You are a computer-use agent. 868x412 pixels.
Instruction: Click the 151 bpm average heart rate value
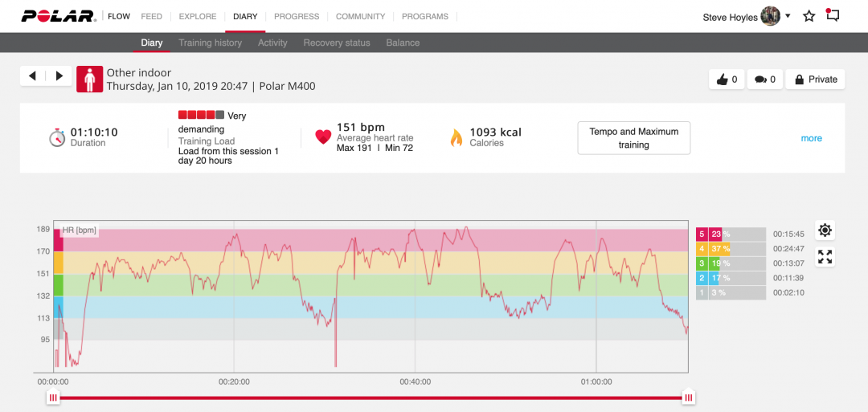coord(360,128)
